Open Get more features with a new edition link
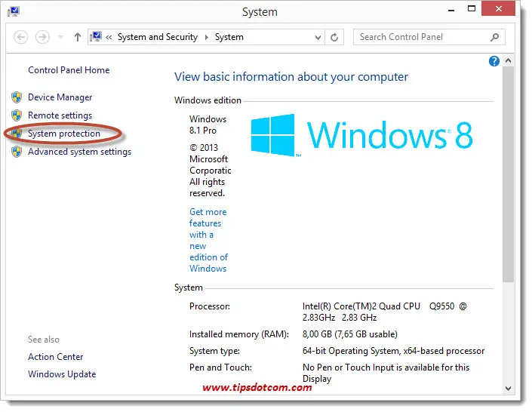Screen dimensions: 532x412 pyautogui.click(x=208, y=240)
